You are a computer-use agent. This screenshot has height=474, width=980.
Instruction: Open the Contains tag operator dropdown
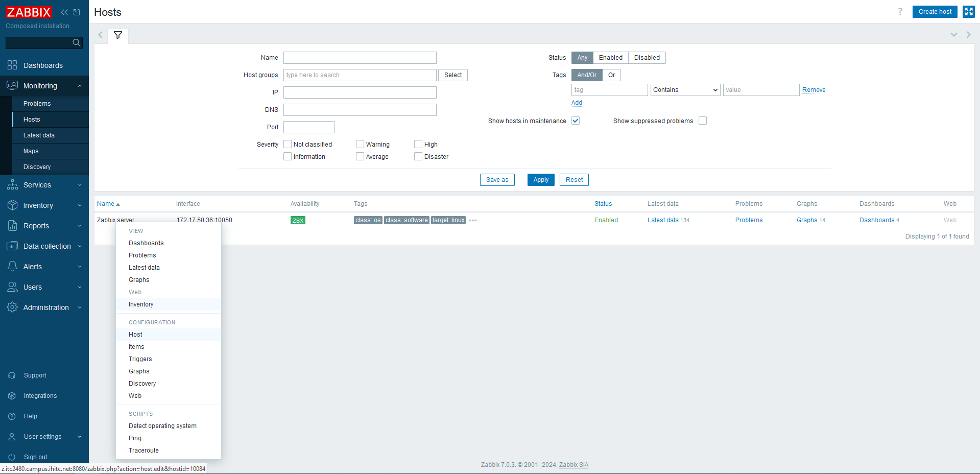685,90
